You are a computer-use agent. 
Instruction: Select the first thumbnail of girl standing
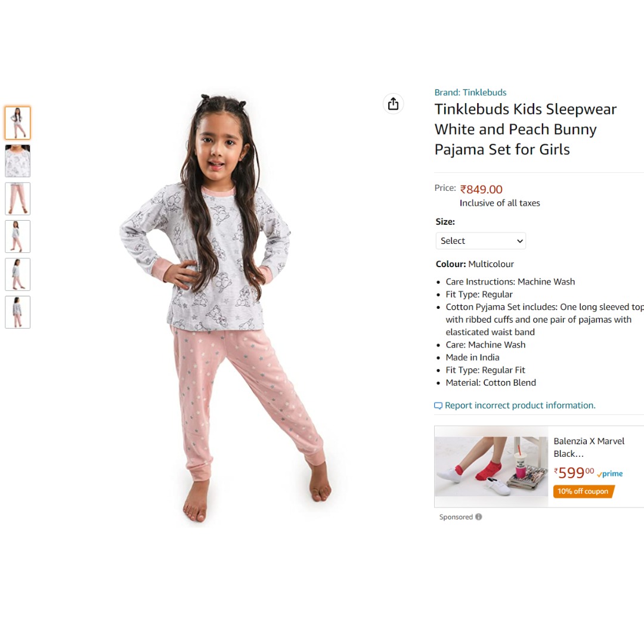point(18,123)
